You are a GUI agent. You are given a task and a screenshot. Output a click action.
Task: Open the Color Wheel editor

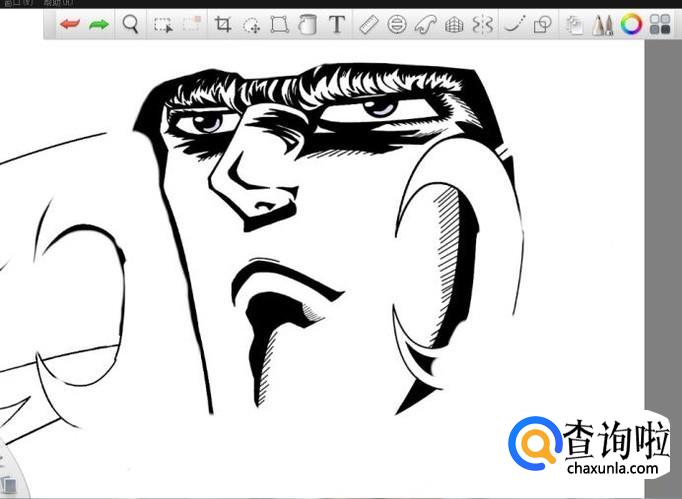(631, 24)
